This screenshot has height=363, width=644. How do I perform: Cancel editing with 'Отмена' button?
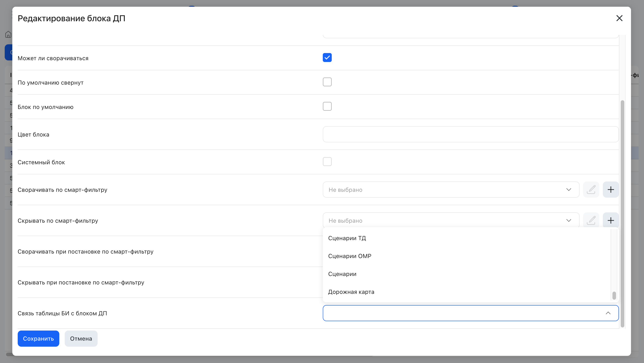point(81,339)
